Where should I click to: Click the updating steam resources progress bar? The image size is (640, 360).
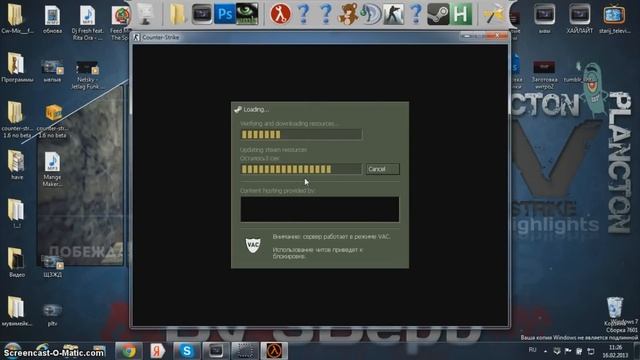click(x=301, y=169)
